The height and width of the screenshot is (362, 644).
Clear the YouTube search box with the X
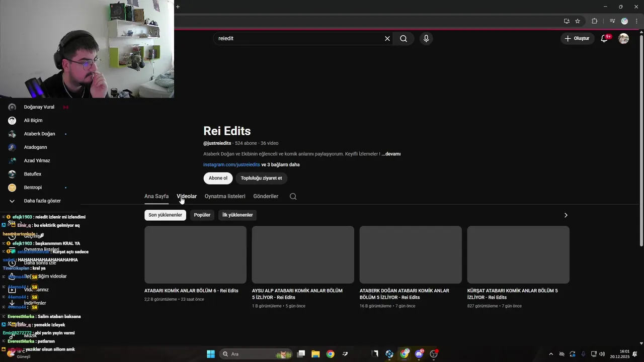click(x=387, y=38)
